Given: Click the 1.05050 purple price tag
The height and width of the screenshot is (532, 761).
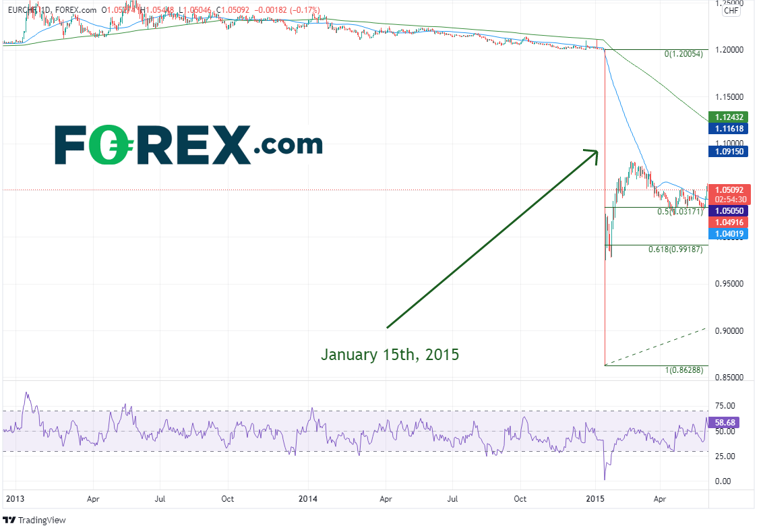Looking at the screenshot, I should click(x=728, y=210).
